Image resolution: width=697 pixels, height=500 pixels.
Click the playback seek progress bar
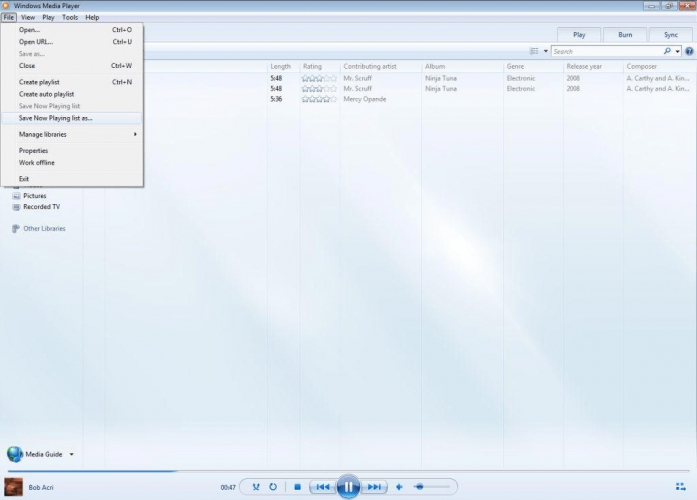348,471
